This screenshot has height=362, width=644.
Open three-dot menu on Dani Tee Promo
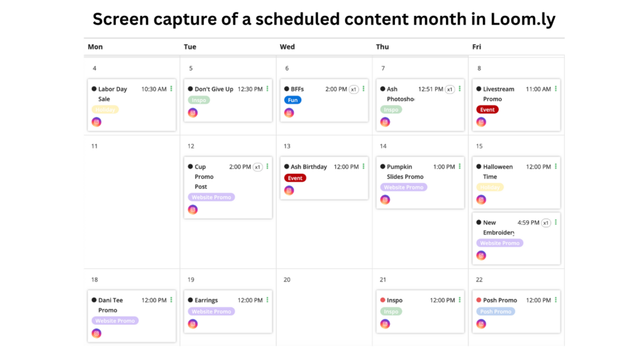[171, 300]
